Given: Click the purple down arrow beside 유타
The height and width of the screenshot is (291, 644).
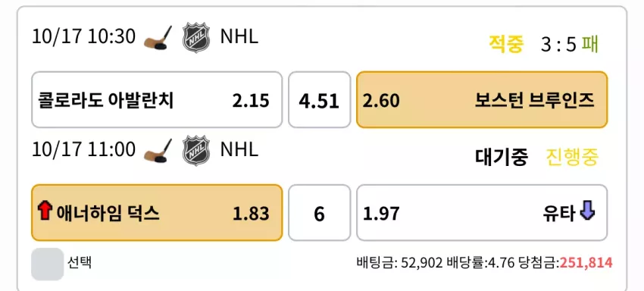Looking at the screenshot, I should 588,212.
